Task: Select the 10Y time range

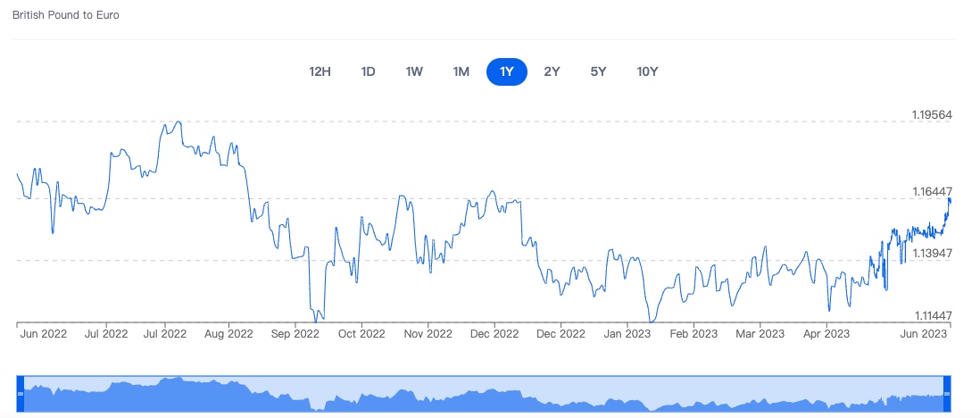Action: [x=647, y=72]
